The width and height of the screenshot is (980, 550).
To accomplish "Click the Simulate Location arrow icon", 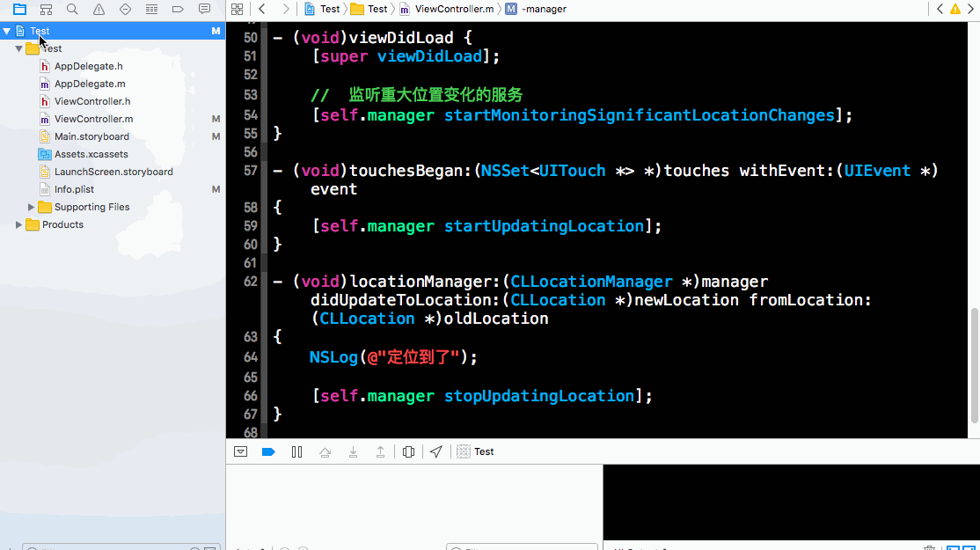I will click(436, 451).
